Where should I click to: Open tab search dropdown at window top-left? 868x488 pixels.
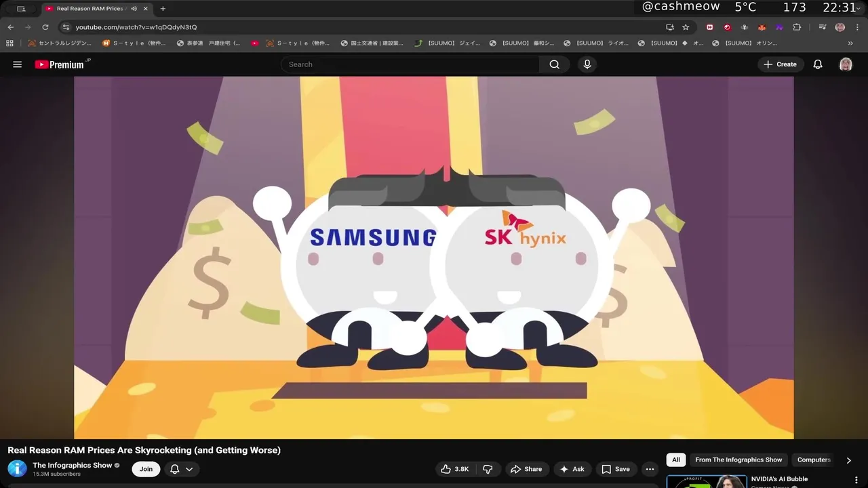[21, 9]
